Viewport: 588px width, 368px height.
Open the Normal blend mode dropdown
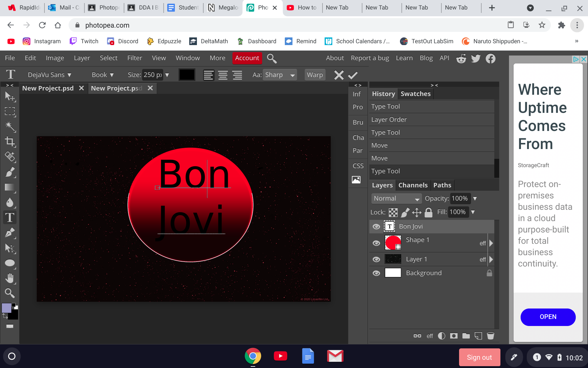397,199
